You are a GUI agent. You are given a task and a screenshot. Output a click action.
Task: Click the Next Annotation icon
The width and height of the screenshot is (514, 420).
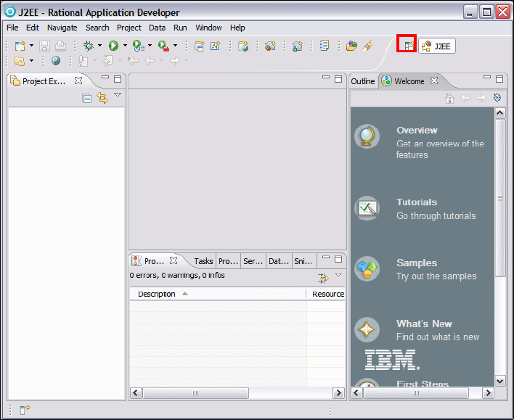tap(83, 61)
